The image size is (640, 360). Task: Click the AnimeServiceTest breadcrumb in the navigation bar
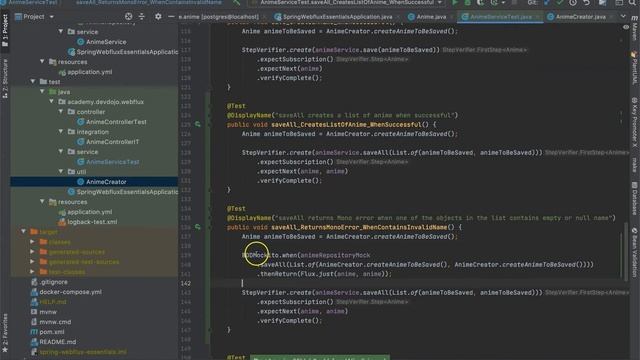coord(29,2)
